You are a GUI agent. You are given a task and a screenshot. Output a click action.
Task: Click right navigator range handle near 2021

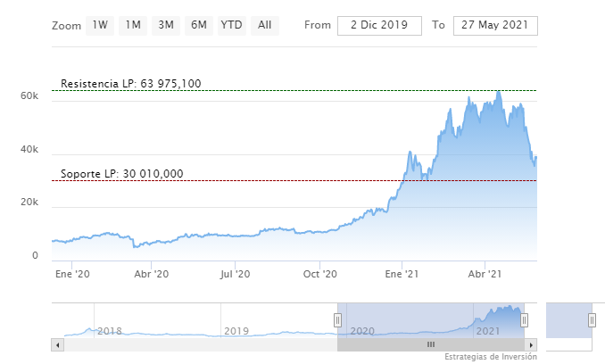pos(524,319)
